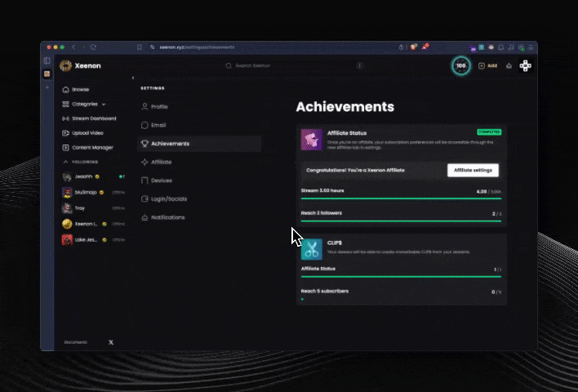Open the Notifications settings tab
This screenshot has height=392, width=578.
(x=199, y=217)
